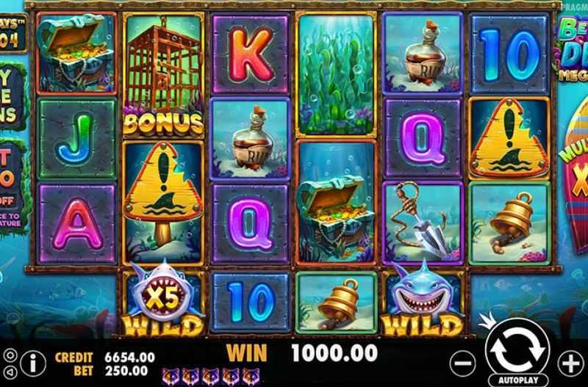This screenshot has width=588, height=387.
Task: Select the anchor with rope symbol
Action: click(x=423, y=223)
